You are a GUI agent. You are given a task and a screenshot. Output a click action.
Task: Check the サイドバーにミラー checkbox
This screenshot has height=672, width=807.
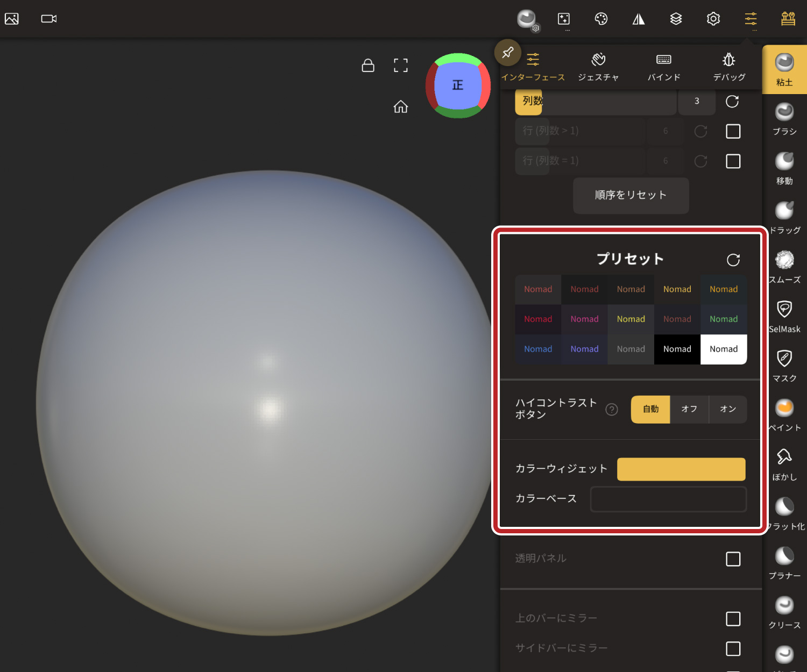[733, 649]
